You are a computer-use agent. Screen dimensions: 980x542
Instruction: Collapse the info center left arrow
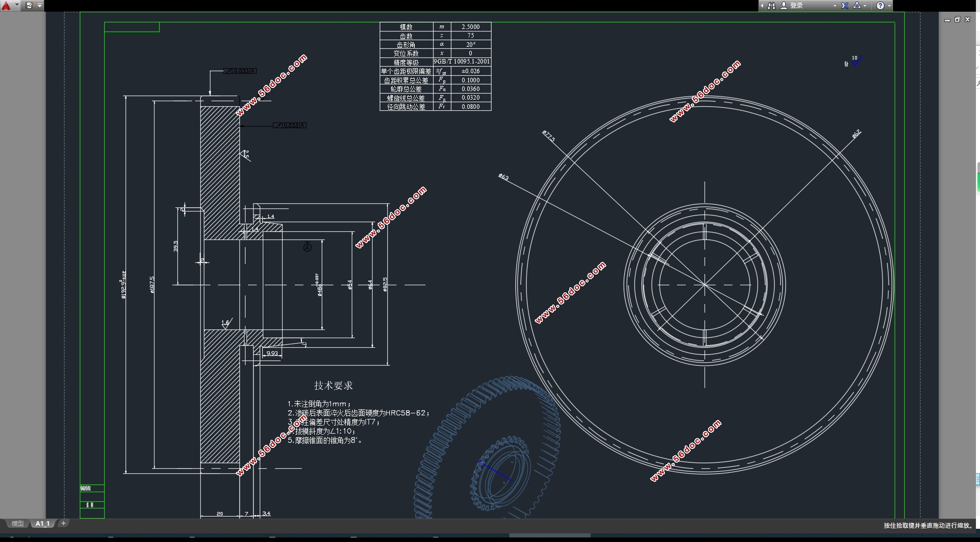[x=762, y=6]
